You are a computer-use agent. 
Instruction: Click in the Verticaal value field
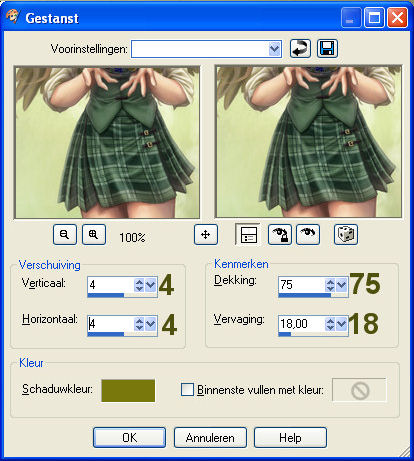[x=111, y=285]
